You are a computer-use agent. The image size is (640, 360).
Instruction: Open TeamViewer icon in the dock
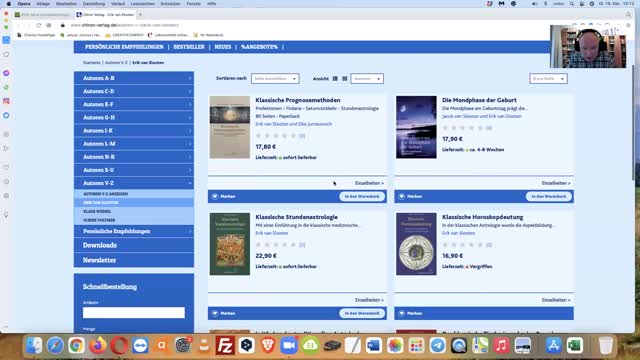140,345
